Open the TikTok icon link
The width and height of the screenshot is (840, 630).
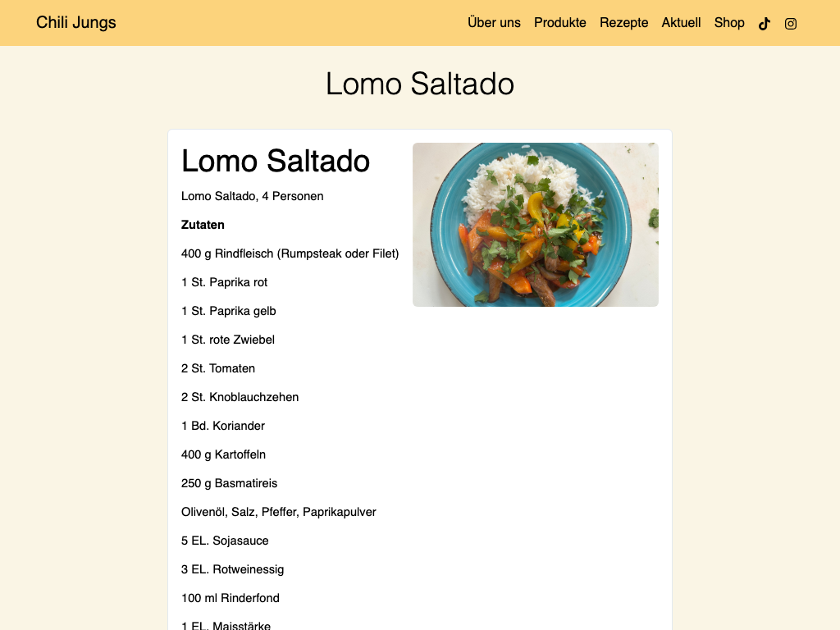(765, 24)
